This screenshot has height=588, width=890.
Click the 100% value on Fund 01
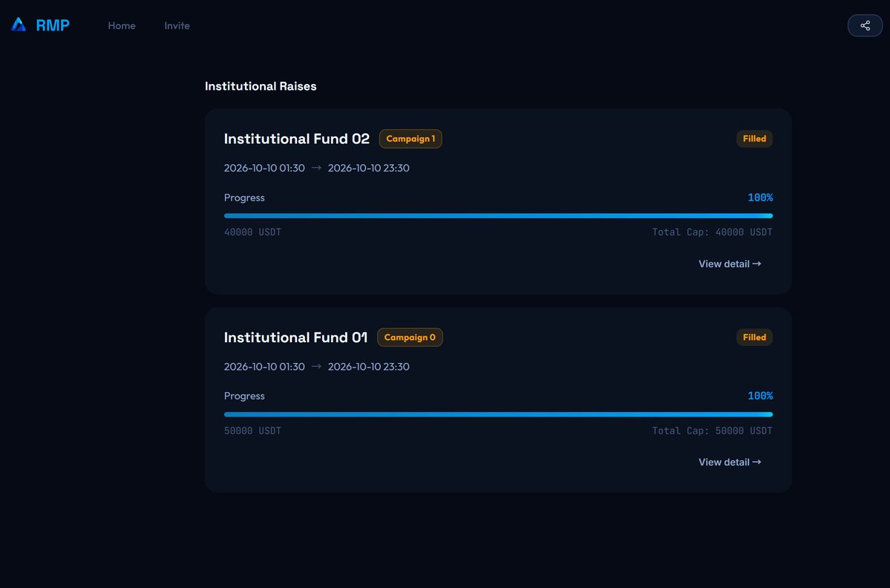coord(760,396)
